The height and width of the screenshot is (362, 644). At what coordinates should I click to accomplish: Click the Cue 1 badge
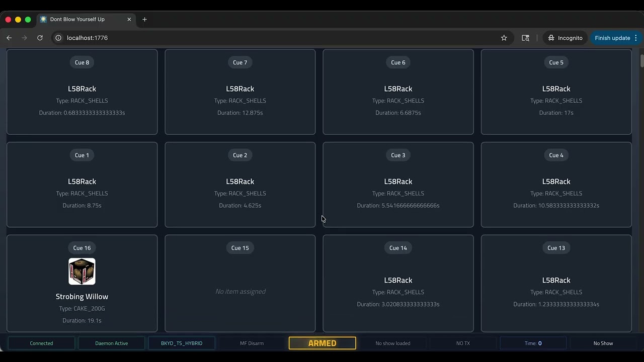pyautogui.click(x=82, y=155)
